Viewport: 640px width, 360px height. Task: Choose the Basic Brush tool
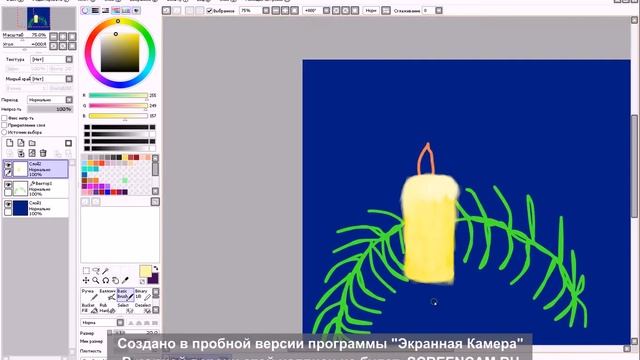coord(125,294)
